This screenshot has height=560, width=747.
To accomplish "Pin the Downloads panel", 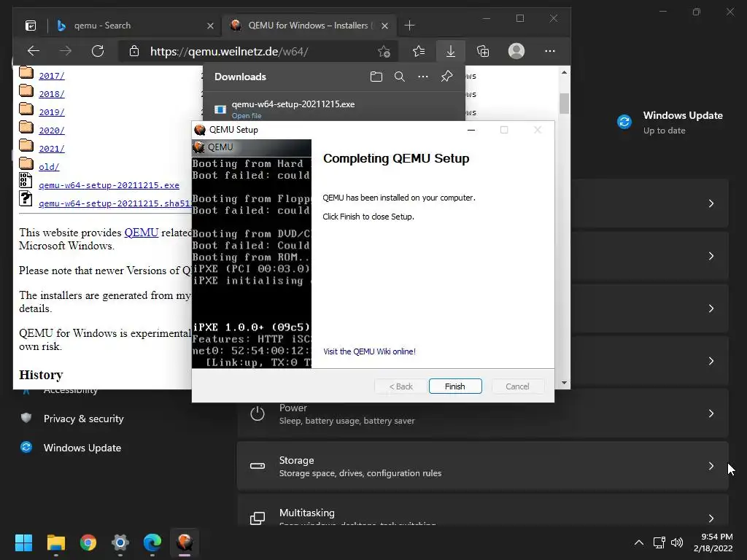I will (x=446, y=76).
